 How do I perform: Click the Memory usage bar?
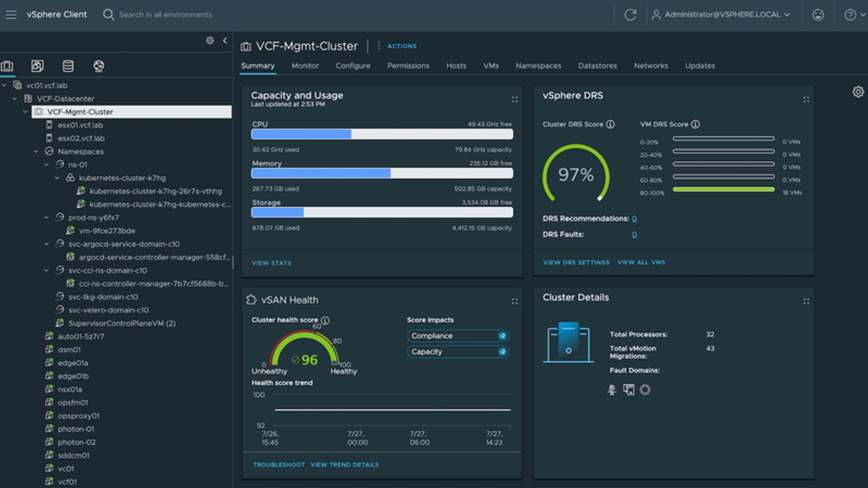point(382,174)
